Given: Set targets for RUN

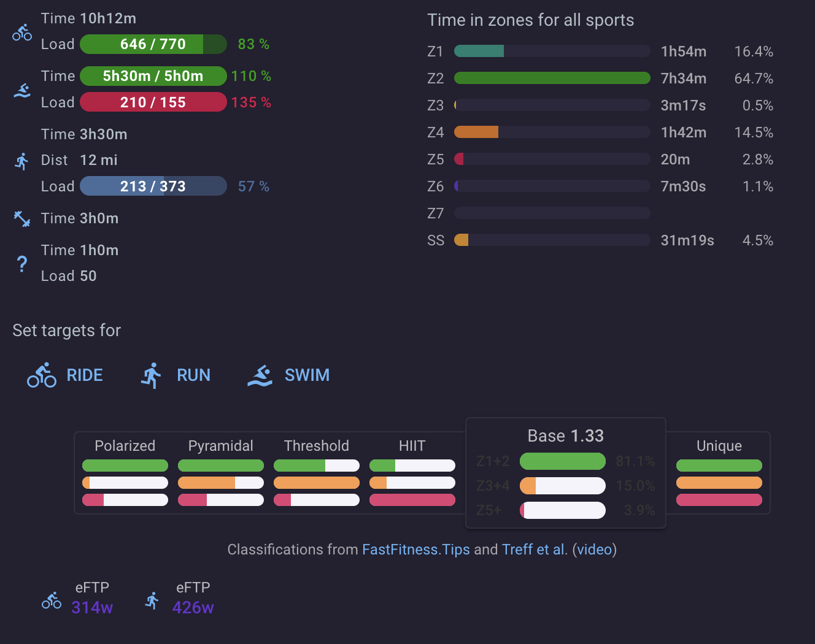Looking at the screenshot, I should click(x=176, y=375).
